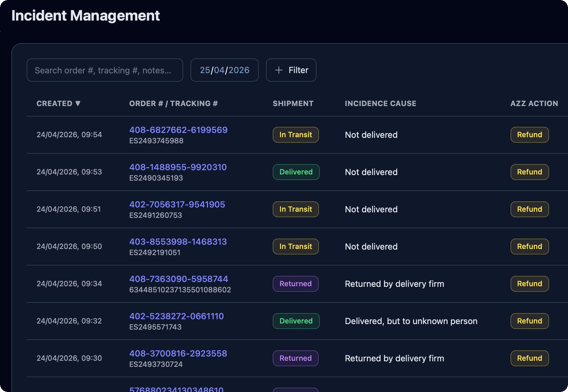Click Refund for order 403-8553998-1468313

coord(530,247)
